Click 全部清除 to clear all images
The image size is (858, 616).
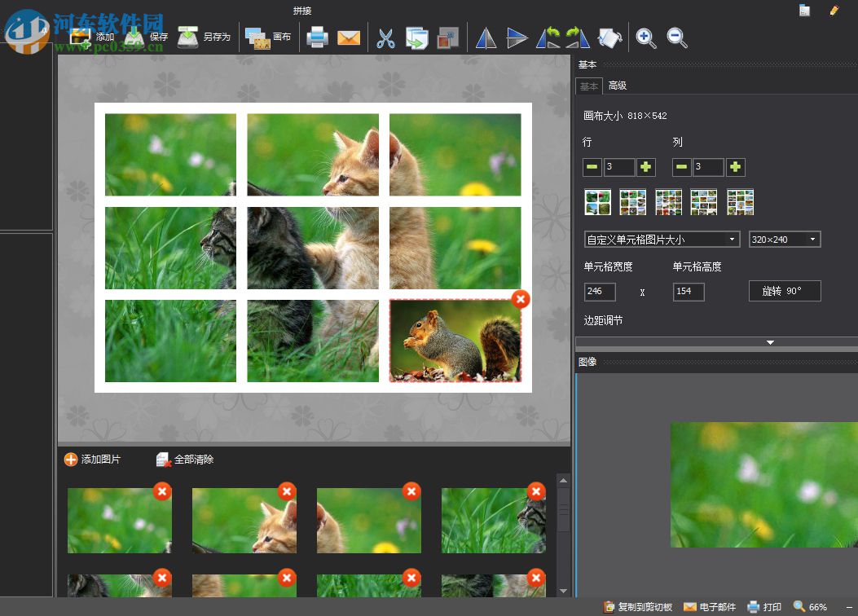(185, 460)
